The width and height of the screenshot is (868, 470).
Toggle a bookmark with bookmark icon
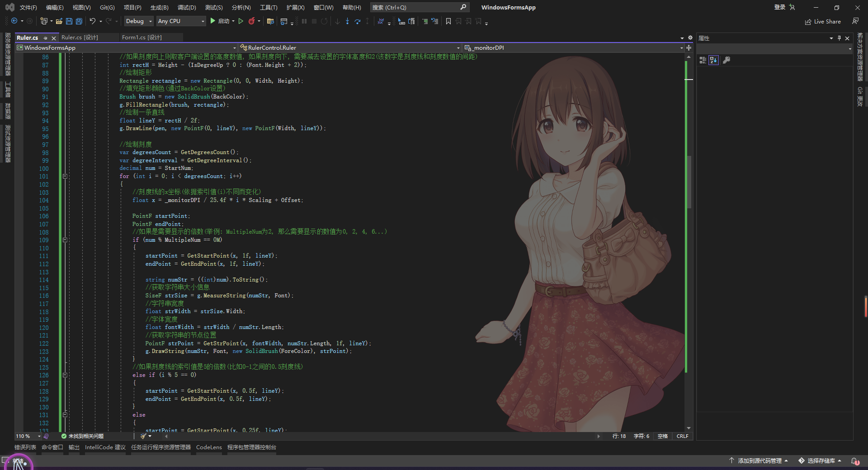tap(448, 21)
